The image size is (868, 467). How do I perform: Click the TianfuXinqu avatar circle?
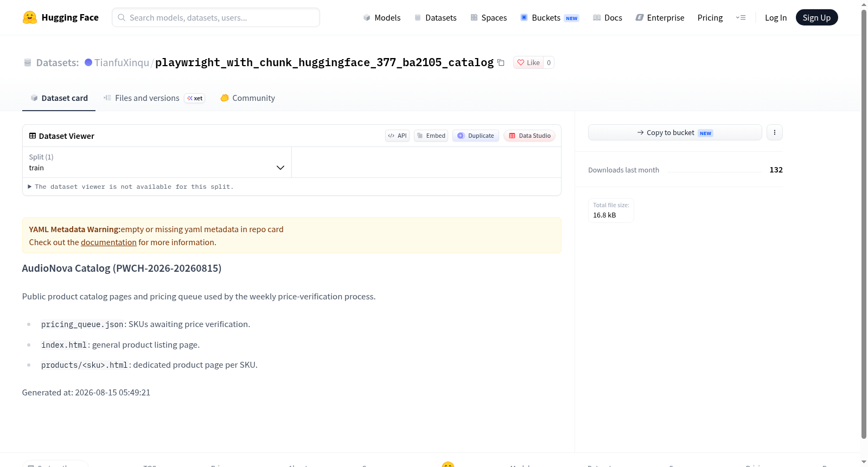coord(88,62)
